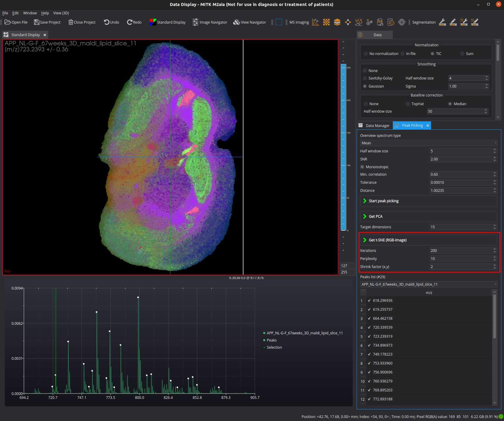This screenshot has width=504, height=421.
Task: Click the Segmentation pencil icon
Action: coord(453,22)
